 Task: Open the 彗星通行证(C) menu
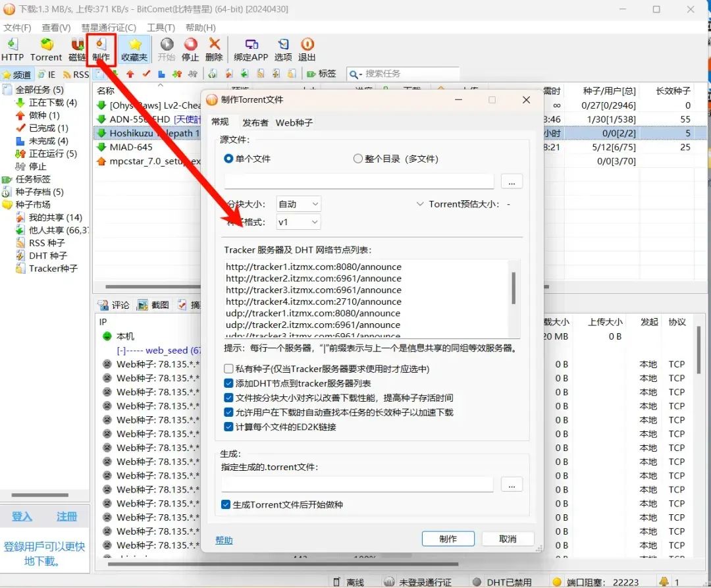tap(109, 28)
